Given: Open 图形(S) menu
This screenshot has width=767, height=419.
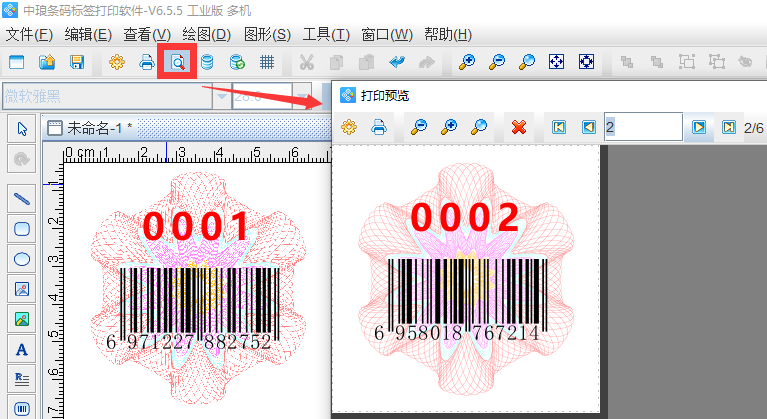Looking at the screenshot, I should pos(267,35).
